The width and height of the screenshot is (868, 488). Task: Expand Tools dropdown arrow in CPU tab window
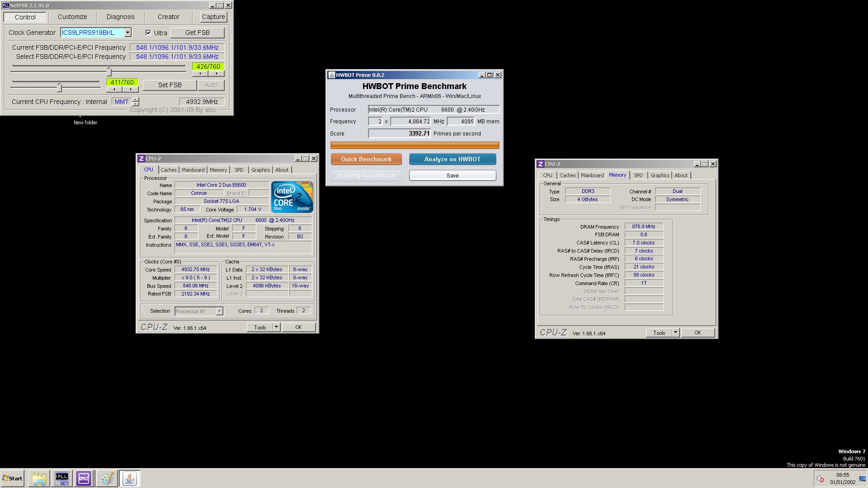click(276, 327)
